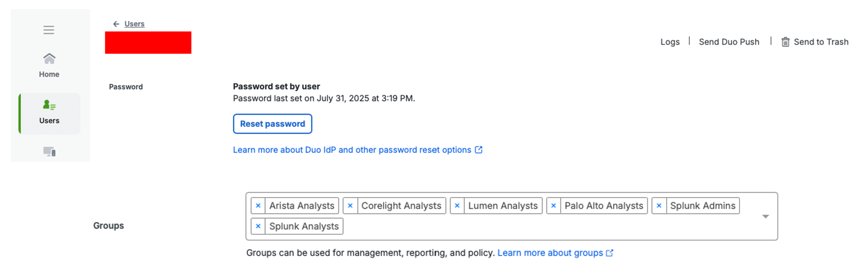Viewport: 868px width, 273px height.
Task: Click the Groups field label
Action: point(109,226)
